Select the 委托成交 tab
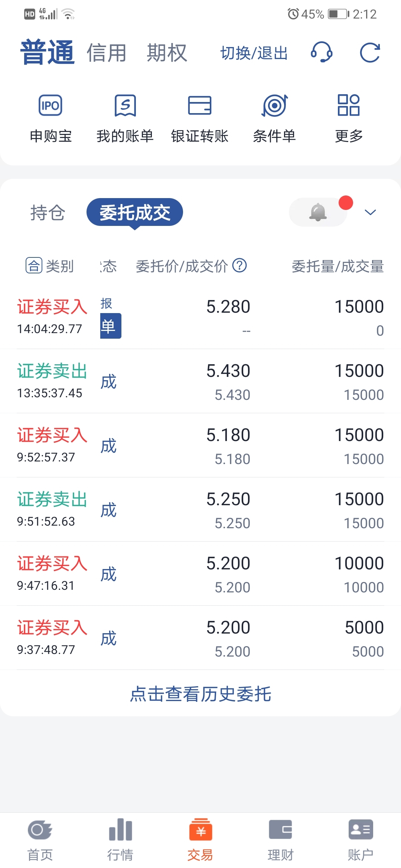The width and height of the screenshot is (401, 868). coord(135,212)
